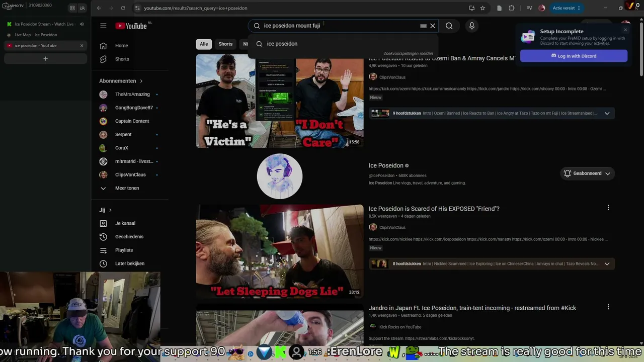Screen dimensions: 644x362
Task: Open "Jandro in Japan Ft. Ice Poseidon" title
Action: point(472,308)
